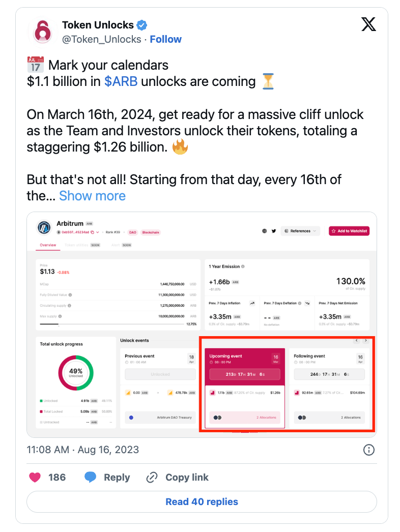400x532 pixels.
Task: Follow the Token_Unlocks account
Action: (x=166, y=39)
